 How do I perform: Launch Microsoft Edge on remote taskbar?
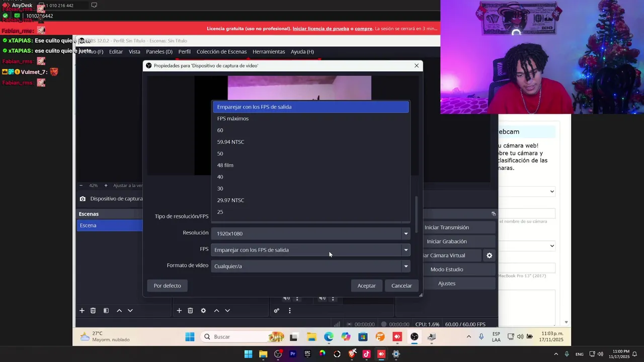(329, 337)
